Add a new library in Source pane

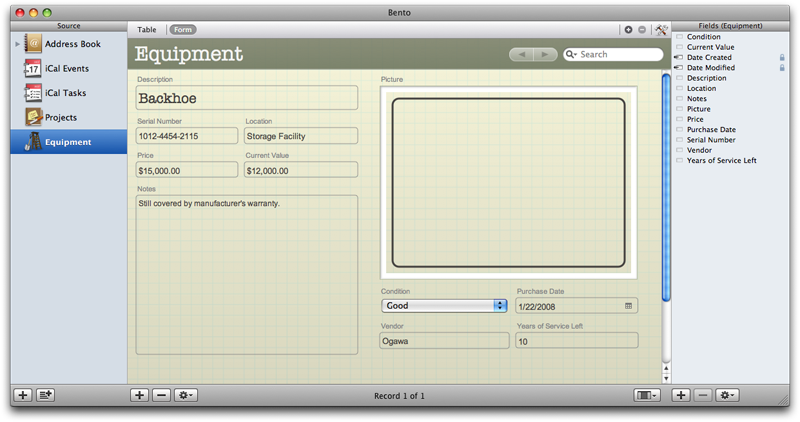tap(22, 395)
